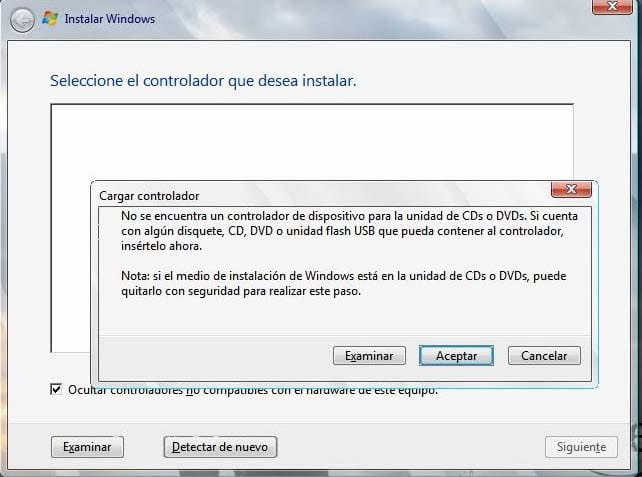Click Examinar at bottom of installer window
Viewport: 642px width, 477px height.
click(87, 447)
